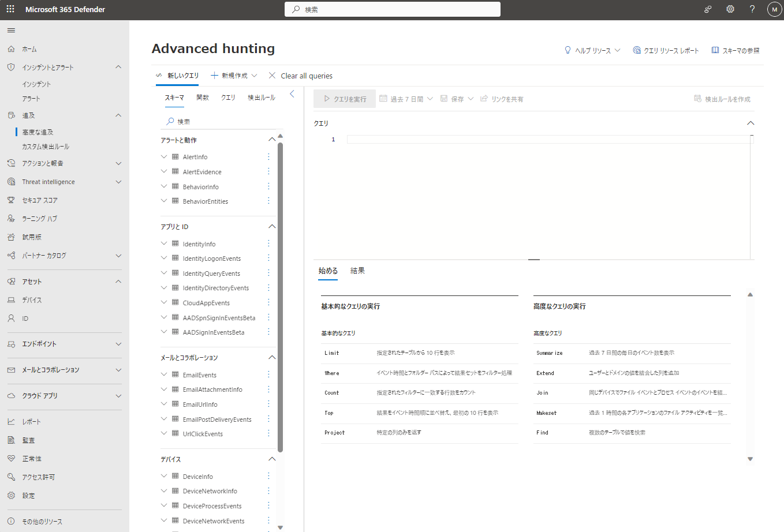Expand アクションと報告 section

click(x=118, y=163)
